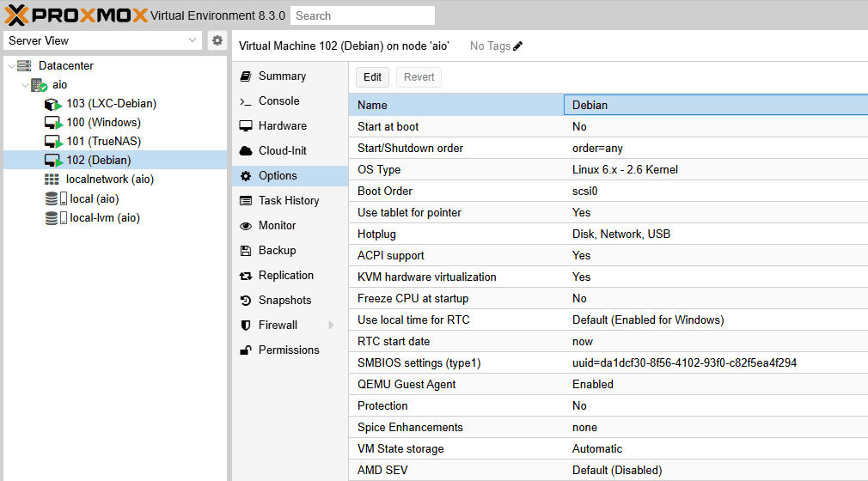Open the Hardware tab
The height and width of the screenshot is (481, 868).
point(290,125)
